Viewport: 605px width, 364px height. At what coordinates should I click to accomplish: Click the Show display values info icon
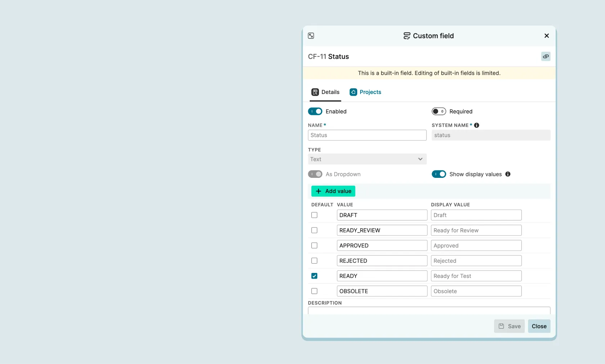click(x=508, y=174)
